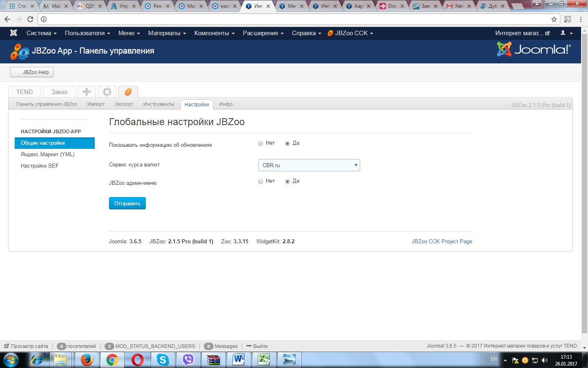This screenshot has width=588, height=368.
Task: Open Excel from the taskbar
Action: (x=264, y=360)
